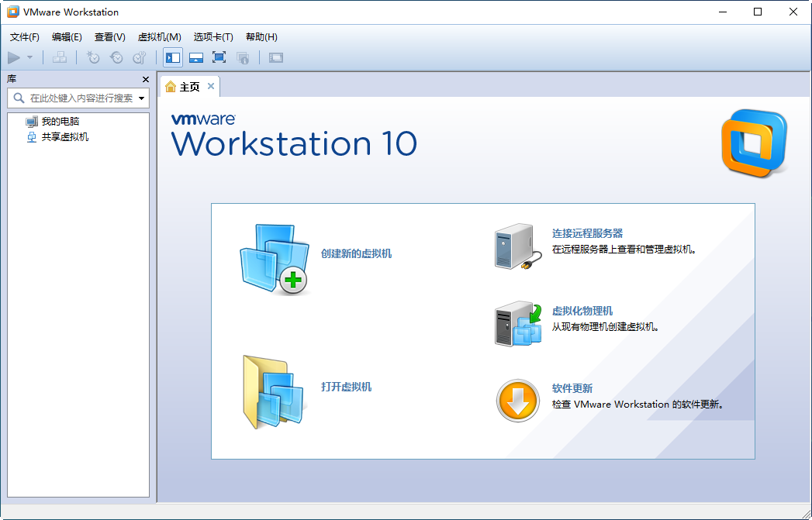Click the revert to snapshot icon
This screenshot has width=812, height=520.
pos(116,57)
